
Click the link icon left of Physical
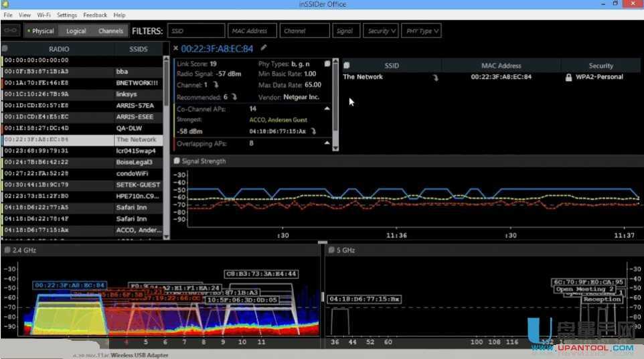click(x=11, y=31)
